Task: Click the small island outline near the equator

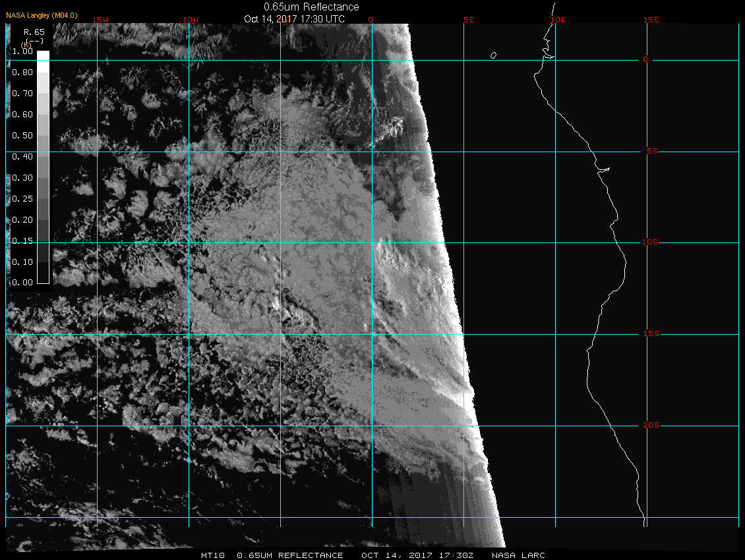Action: click(x=493, y=55)
